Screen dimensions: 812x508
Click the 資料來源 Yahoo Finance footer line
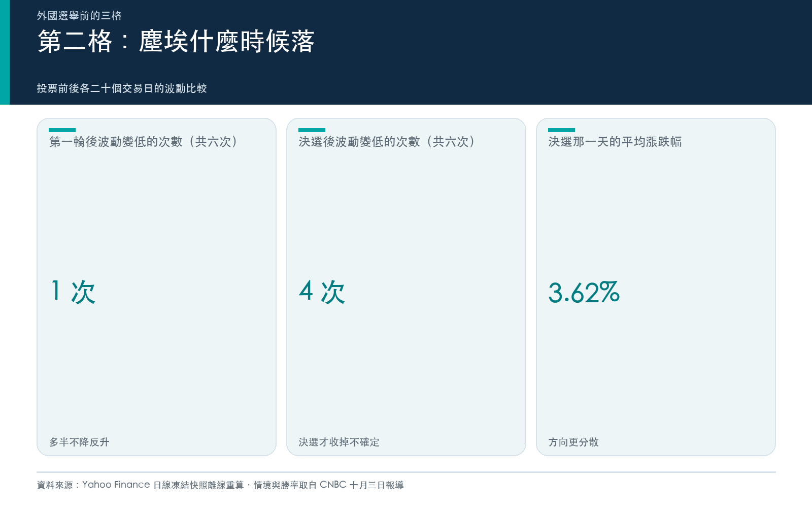pos(220,485)
